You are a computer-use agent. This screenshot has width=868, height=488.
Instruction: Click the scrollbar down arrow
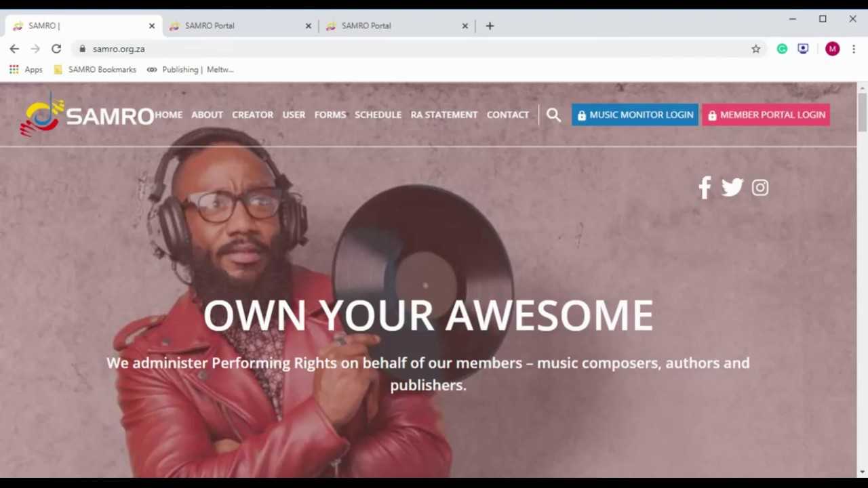point(863,472)
